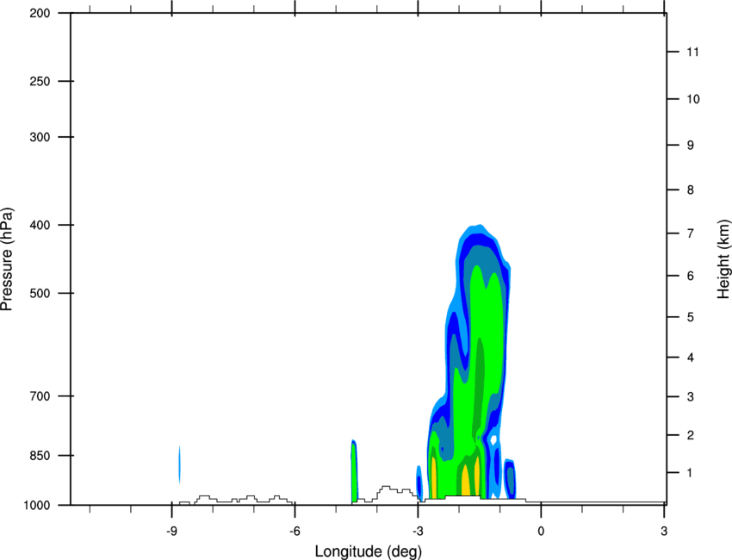Click height tick label 9
Screen dimensions: 732x560
click(x=691, y=146)
